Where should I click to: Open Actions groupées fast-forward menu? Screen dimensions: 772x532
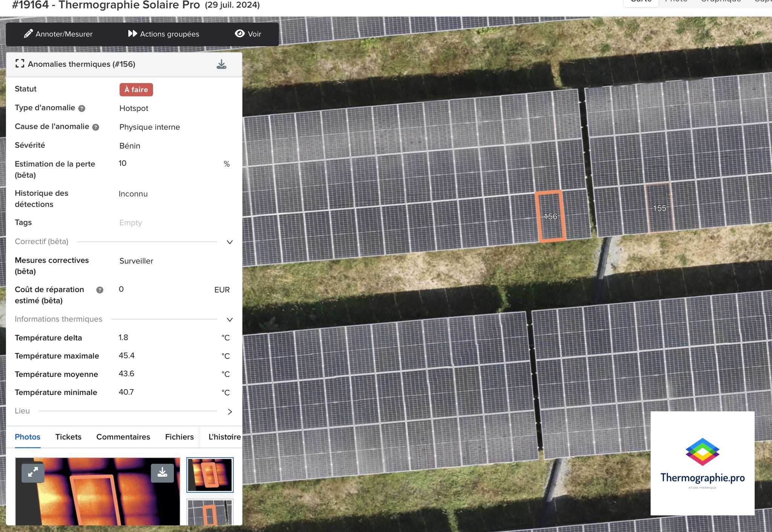(x=163, y=34)
